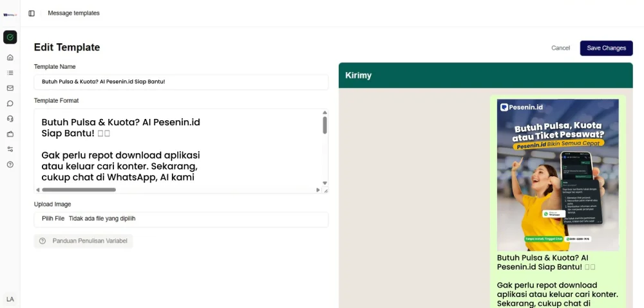The image size is (644, 308).
Task: Open the briefcase sidebar icon
Action: point(10,134)
